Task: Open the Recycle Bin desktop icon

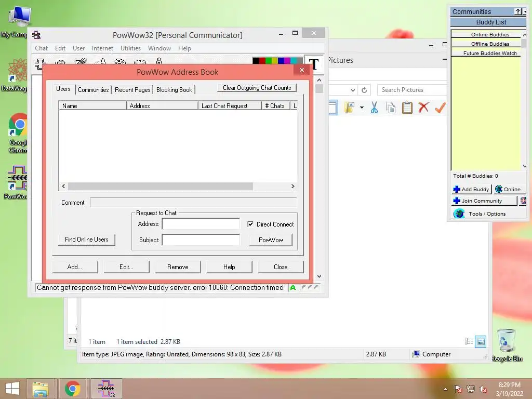Action: pos(507,345)
